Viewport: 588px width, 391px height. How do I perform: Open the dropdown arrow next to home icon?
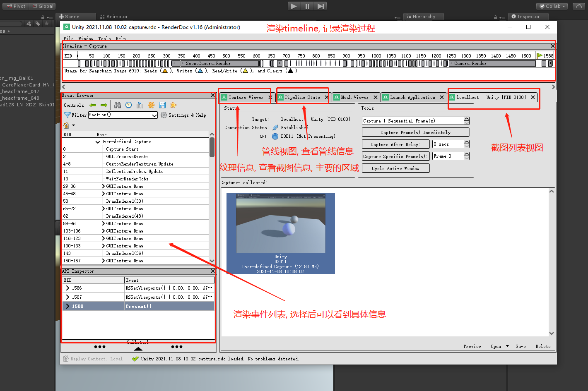pyautogui.click(x=74, y=125)
